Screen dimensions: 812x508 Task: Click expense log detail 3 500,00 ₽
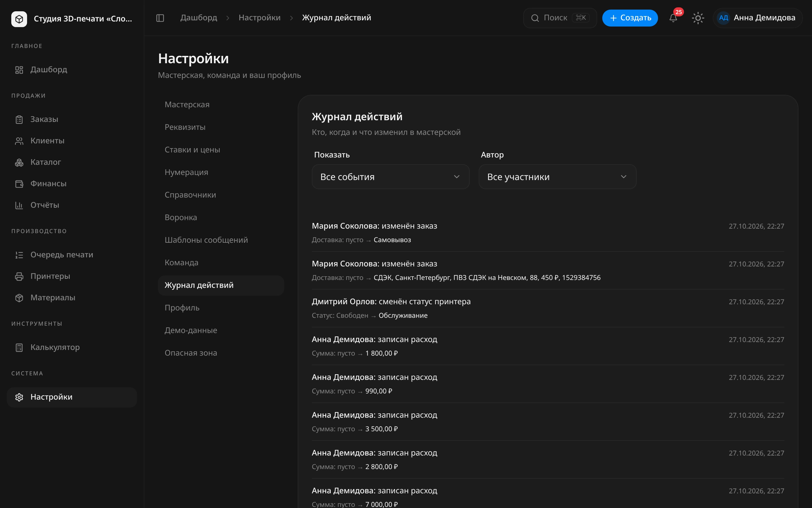click(355, 429)
